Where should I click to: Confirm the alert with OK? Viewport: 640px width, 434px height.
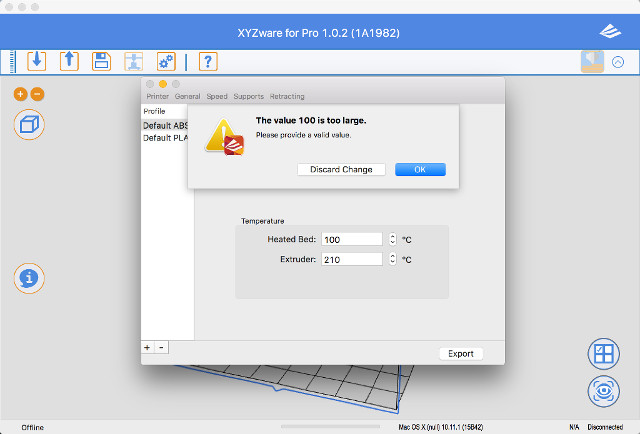(x=420, y=169)
